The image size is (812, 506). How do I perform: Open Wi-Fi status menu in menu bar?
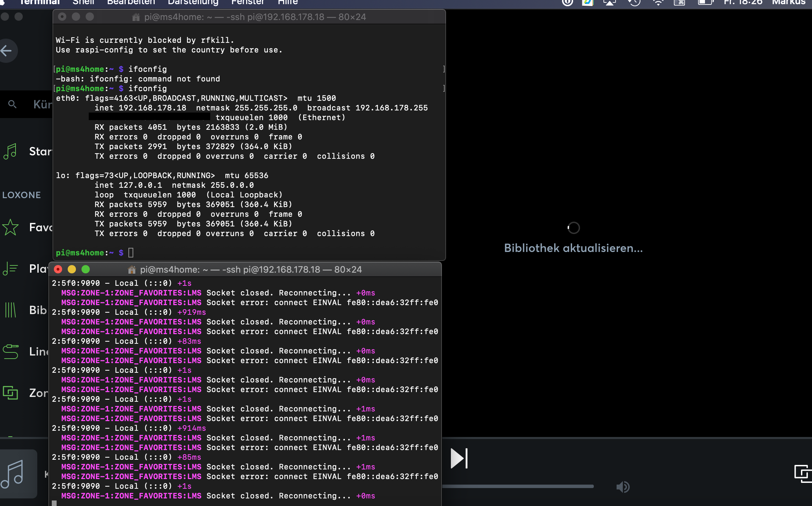[658, 3]
